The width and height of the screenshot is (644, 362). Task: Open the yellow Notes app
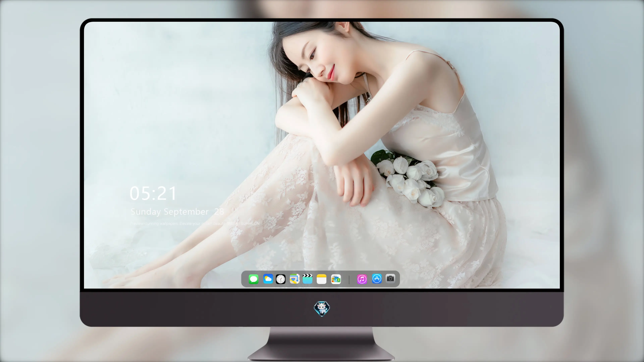pyautogui.click(x=321, y=279)
